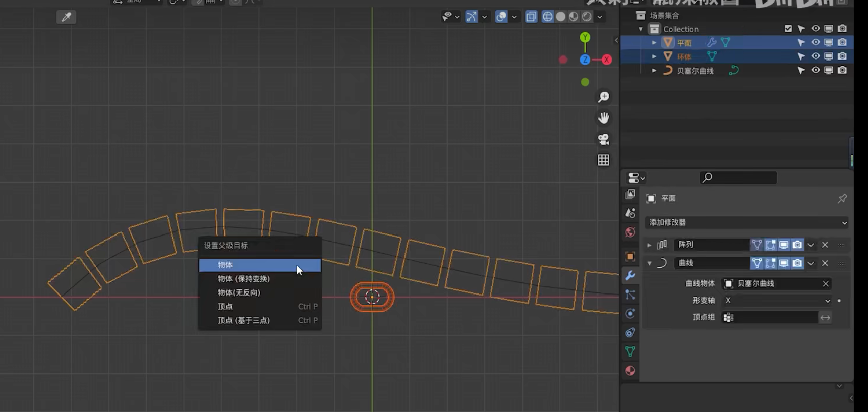
Task: Clear the 贝塞尔曲线 curve object field
Action: [826, 284]
